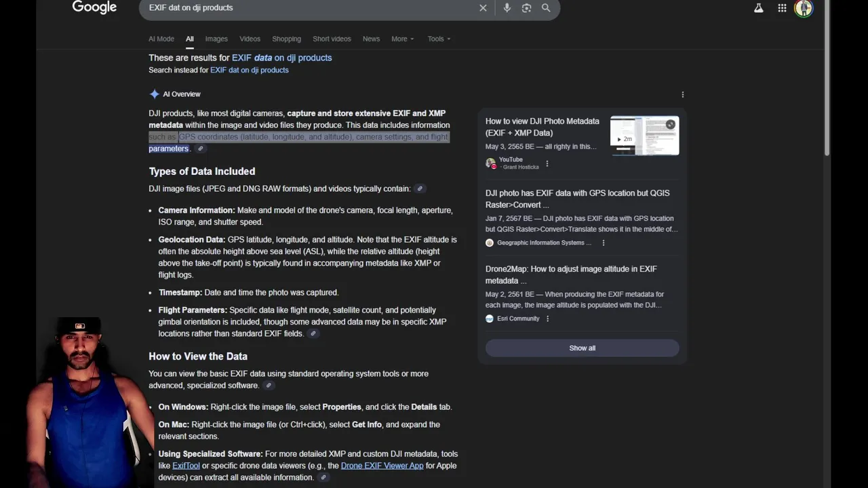Click the 'How to View the Data' heading
The height and width of the screenshot is (488, 868).
198,356
